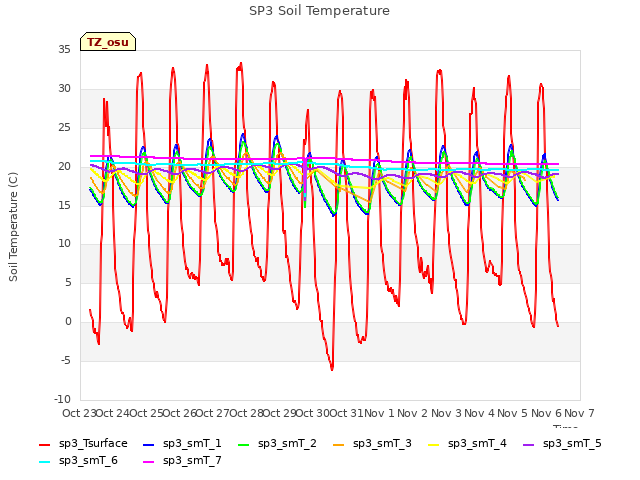Click the Nov 1 x-axis tick label
Viewport: 640px width, 480px height.
click(x=379, y=413)
